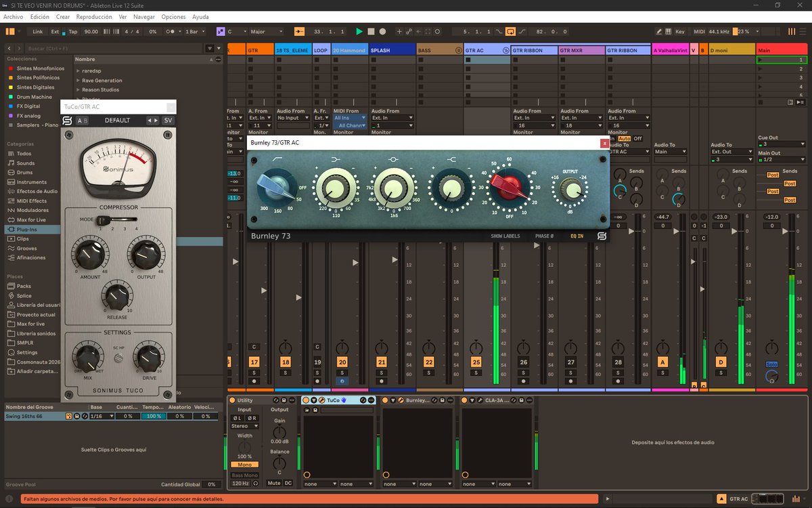The height and width of the screenshot is (508, 812).
Task: Click the hot-swap icon on the Burnley device title bar
Action: pos(434,400)
